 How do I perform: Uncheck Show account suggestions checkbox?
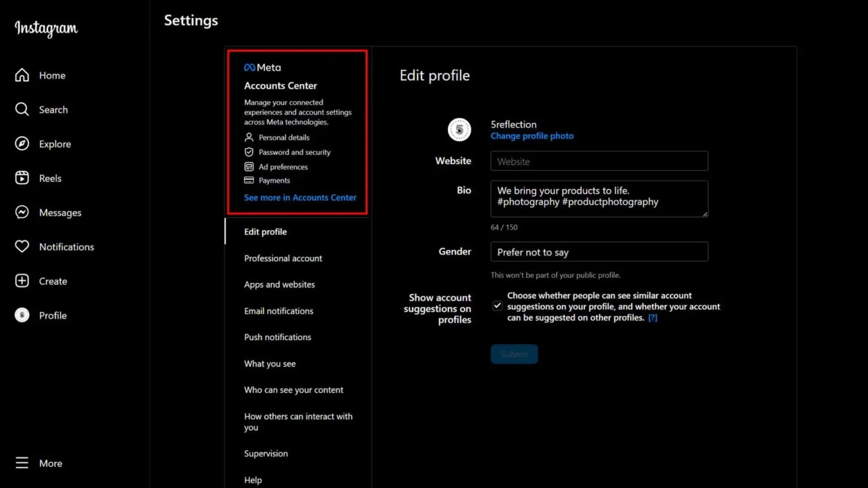(497, 306)
